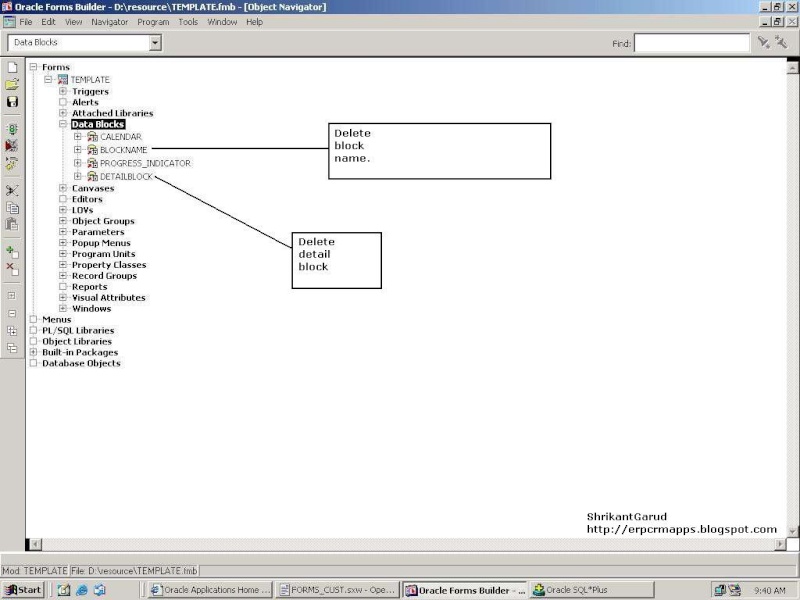Expand the PROGRESS_INDICATOR block
This screenshot has height=600, width=800.
click(x=78, y=163)
